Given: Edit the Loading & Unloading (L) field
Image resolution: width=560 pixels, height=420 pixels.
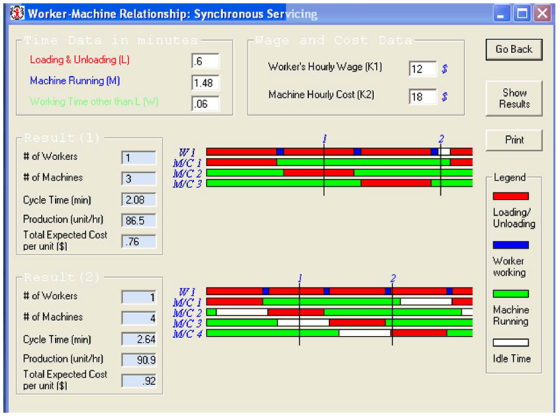Looking at the screenshot, I should (205, 61).
